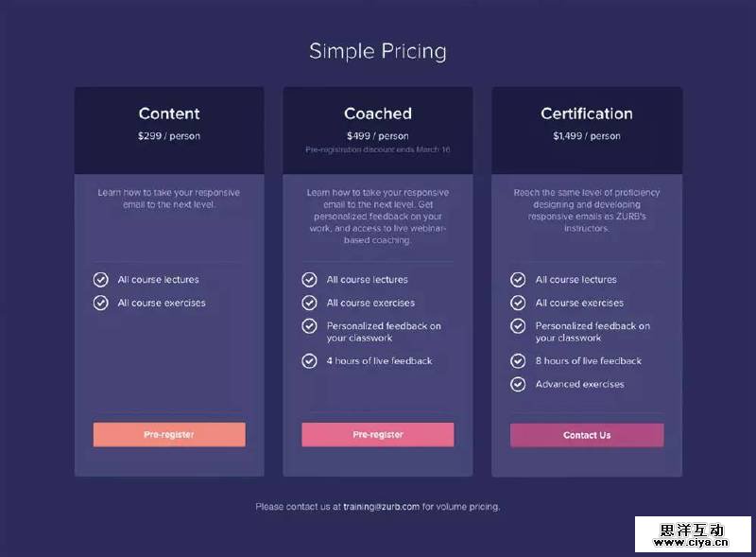This screenshot has height=557, width=756.
Task: Select the Coached plan heading
Action: click(378, 113)
